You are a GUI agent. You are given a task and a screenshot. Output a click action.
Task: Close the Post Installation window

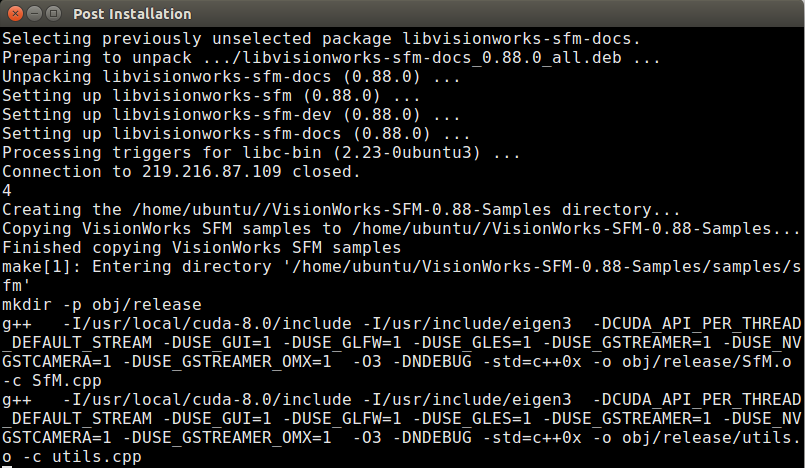[x=15, y=13]
